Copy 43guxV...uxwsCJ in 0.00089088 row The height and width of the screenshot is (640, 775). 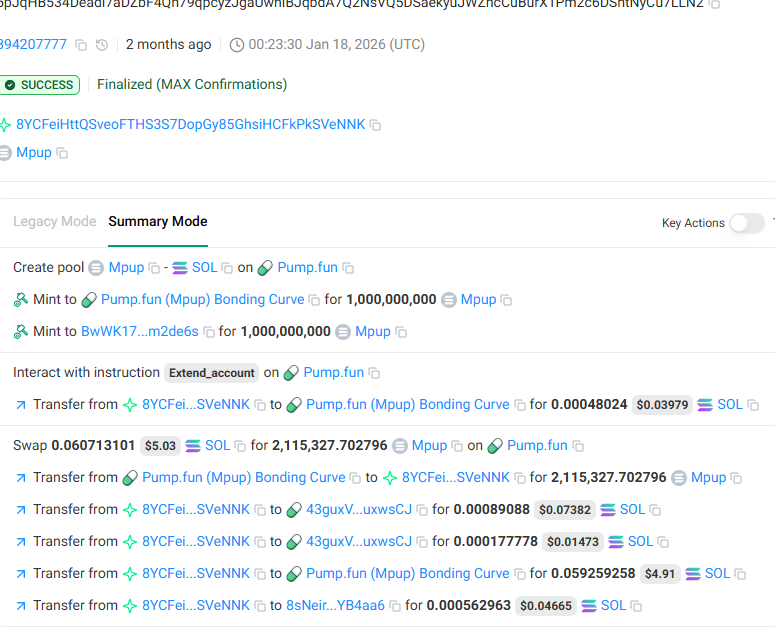click(x=422, y=510)
